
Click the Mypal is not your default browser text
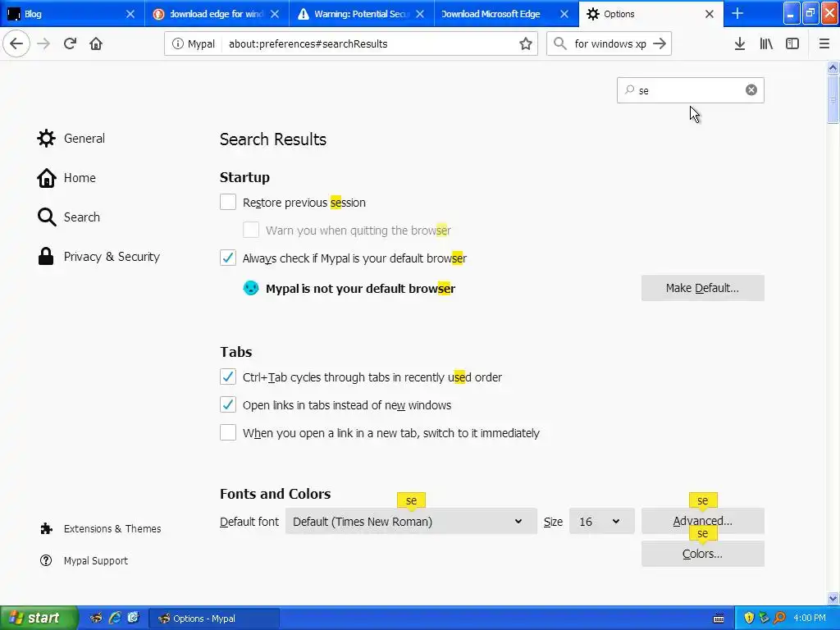[360, 288]
